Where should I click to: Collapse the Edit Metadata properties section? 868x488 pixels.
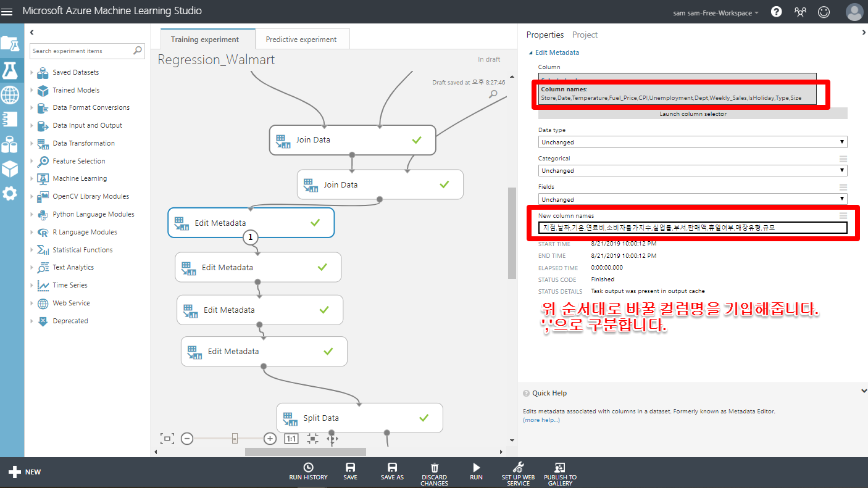pos(531,52)
